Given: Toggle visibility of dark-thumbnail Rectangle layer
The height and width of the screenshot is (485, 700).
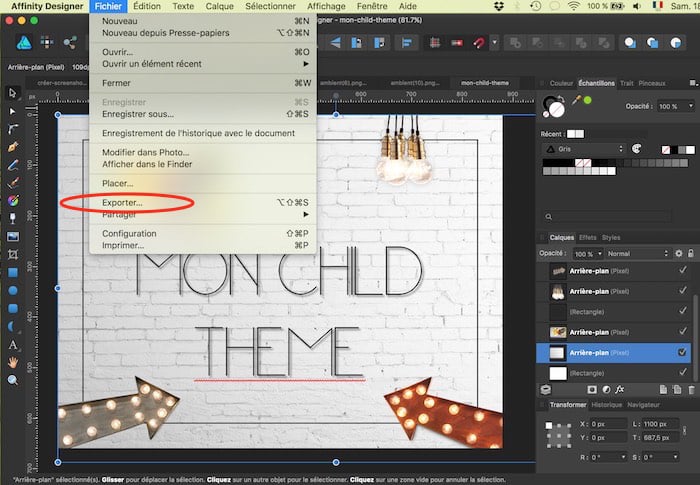Looking at the screenshot, I should (682, 311).
